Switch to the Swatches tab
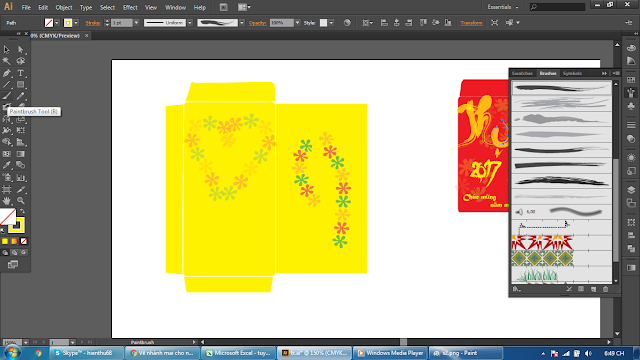This screenshot has width=640, height=360. (522, 73)
